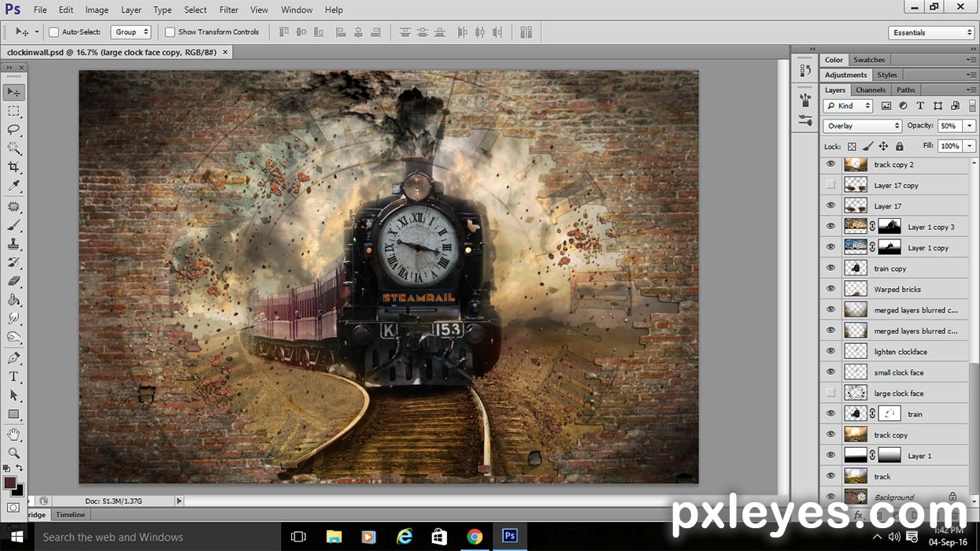Select the Pen tool
This screenshot has width=980, height=551.
[14, 358]
